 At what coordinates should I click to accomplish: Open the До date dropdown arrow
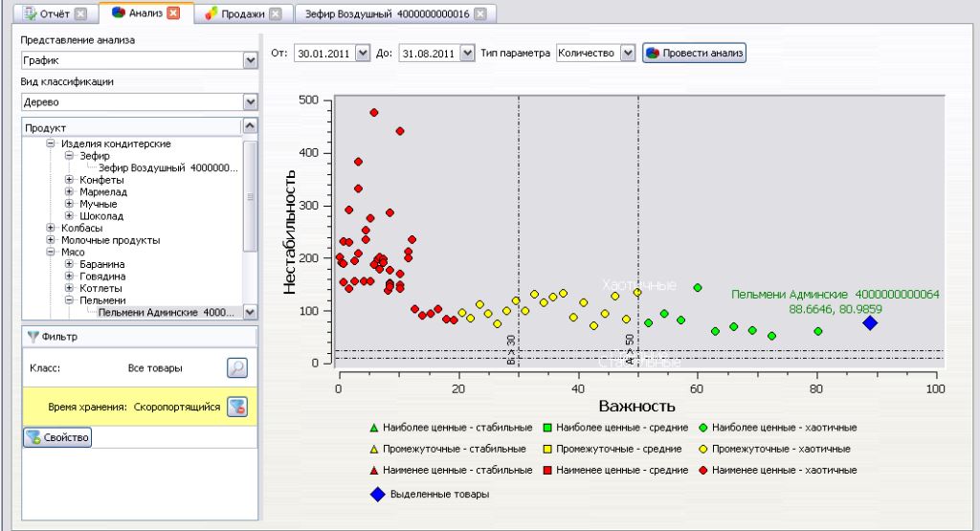[467, 54]
